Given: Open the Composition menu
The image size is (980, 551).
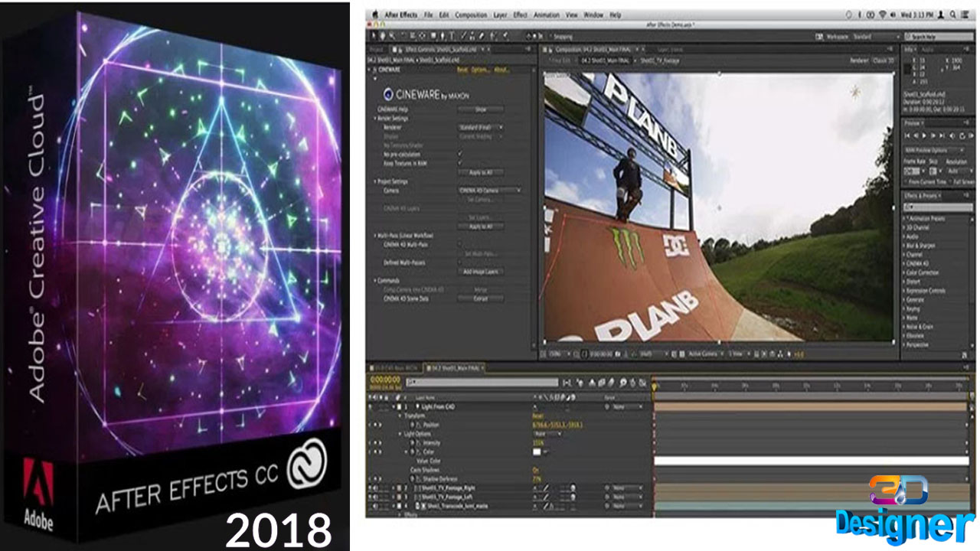Looking at the screenshot, I should point(471,15).
